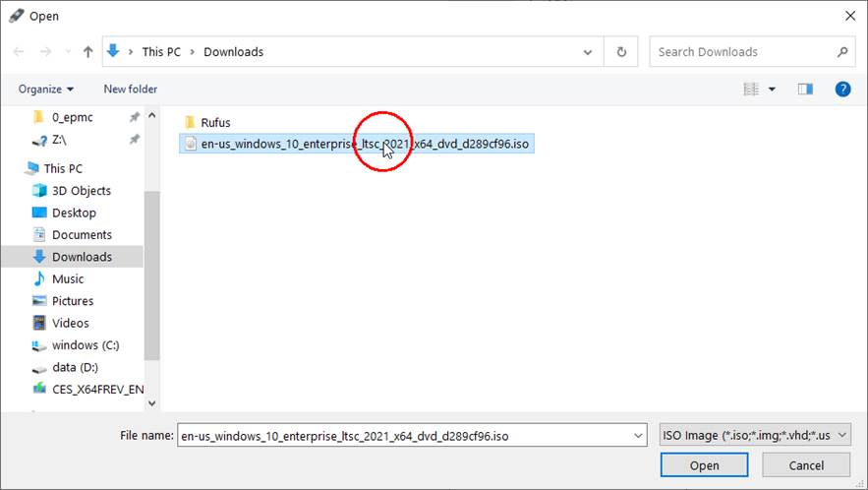
Task: Click New folder in the toolbar
Action: click(x=130, y=89)
